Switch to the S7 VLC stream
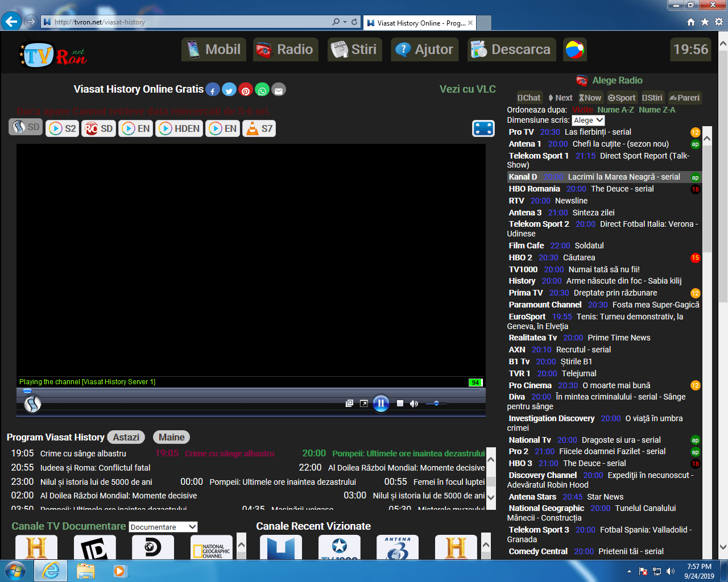728x582 pixels. point(259,128)
